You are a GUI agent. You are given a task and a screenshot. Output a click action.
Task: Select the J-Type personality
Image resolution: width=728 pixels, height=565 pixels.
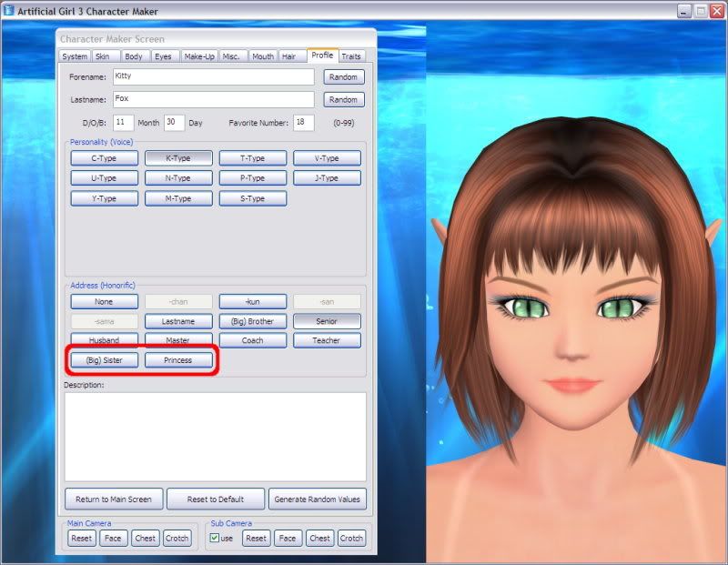[x=327, y=178]
